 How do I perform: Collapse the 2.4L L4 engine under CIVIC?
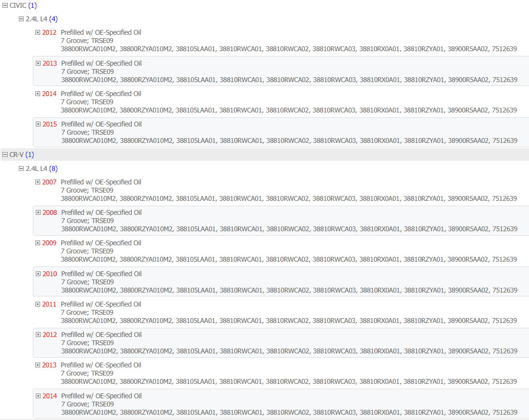point(21,19)
